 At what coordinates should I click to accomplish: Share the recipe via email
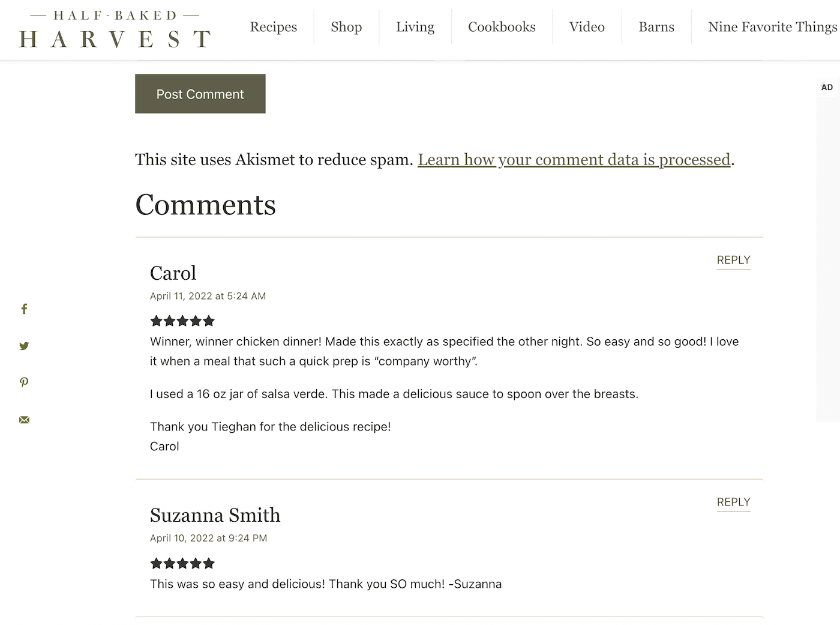(24, 420)
